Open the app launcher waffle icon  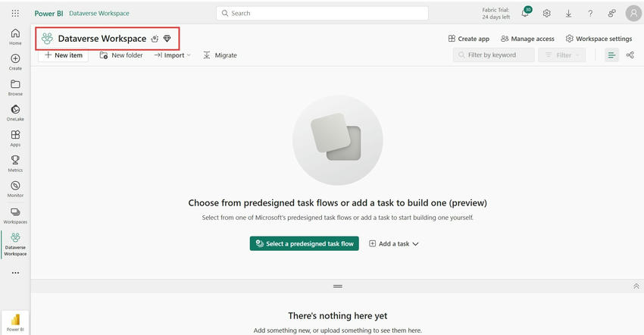pyautogui.click(x=15, y=14)
